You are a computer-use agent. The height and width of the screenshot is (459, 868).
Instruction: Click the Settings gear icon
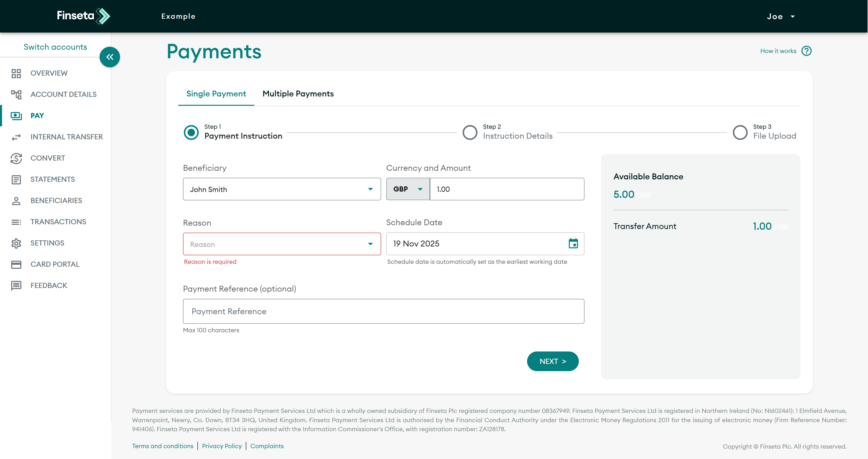(x=16, y=243)
